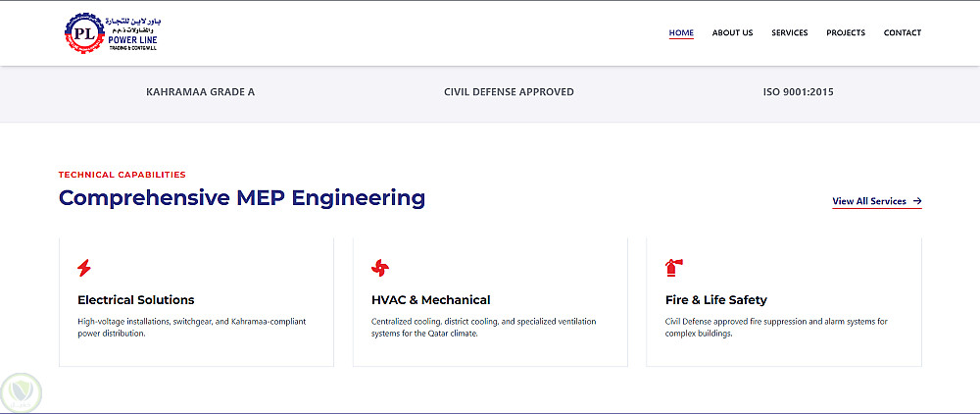Click the Comprehensive MEP Engineering heading
Image resolution: width=980 pixels, height=414 pixels.
[242, 198]
